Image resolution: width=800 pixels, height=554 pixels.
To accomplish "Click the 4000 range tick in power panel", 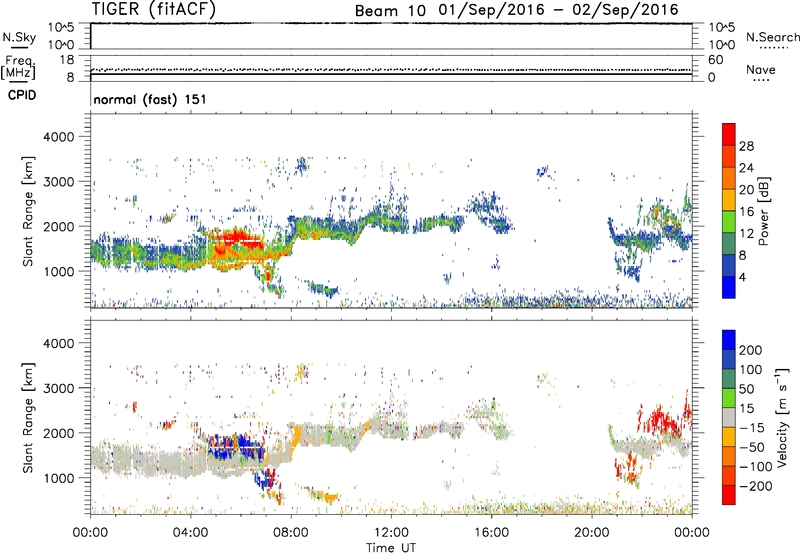I will 58,137.
